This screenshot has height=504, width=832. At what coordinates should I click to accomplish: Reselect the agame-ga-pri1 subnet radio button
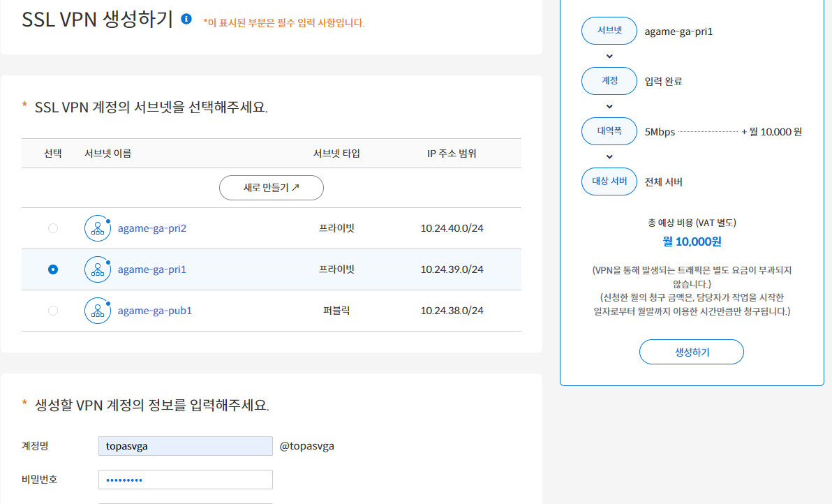[52, 269]
